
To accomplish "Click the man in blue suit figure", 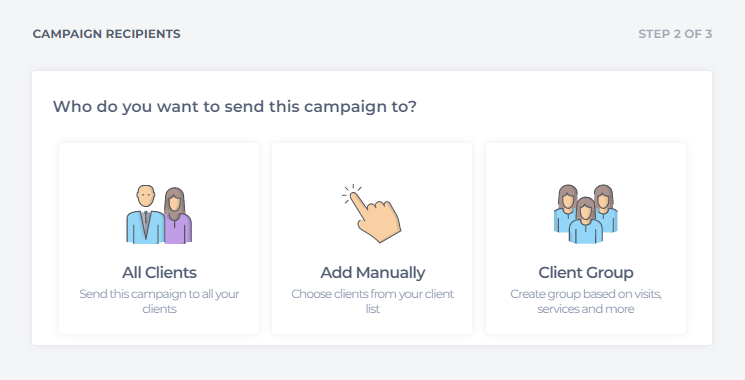I will point(145,214).
